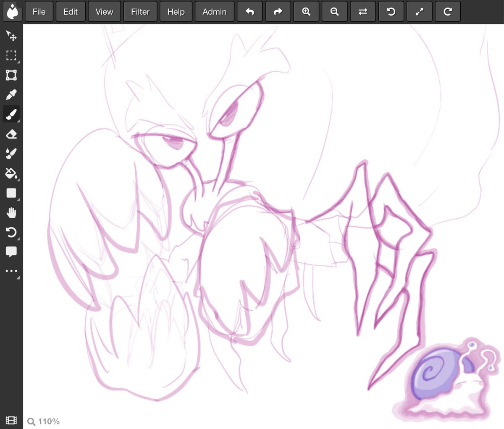The height and width of the screenshot is (429, 504).
Task: Redo the undone action
Action: (278, 12)
